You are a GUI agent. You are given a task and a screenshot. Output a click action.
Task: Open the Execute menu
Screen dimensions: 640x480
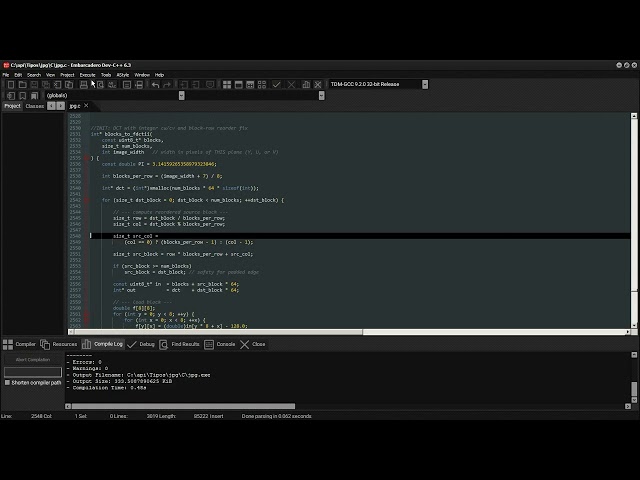point(87,74)
